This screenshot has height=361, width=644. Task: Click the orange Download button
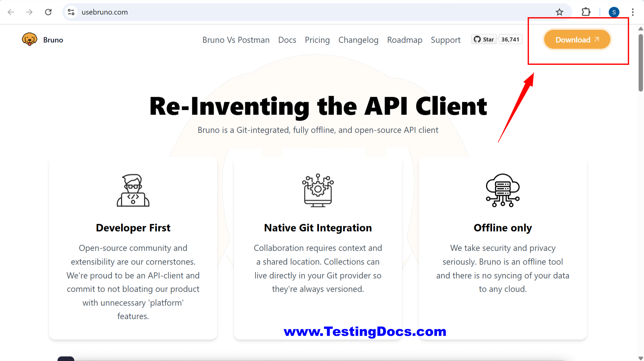tap(577, 40)
